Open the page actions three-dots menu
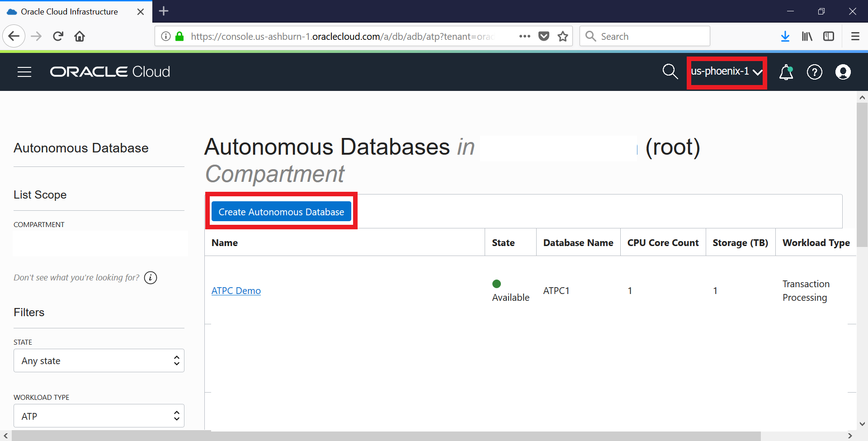Screen dimensions: 868x441 click(x=524, y=37)
